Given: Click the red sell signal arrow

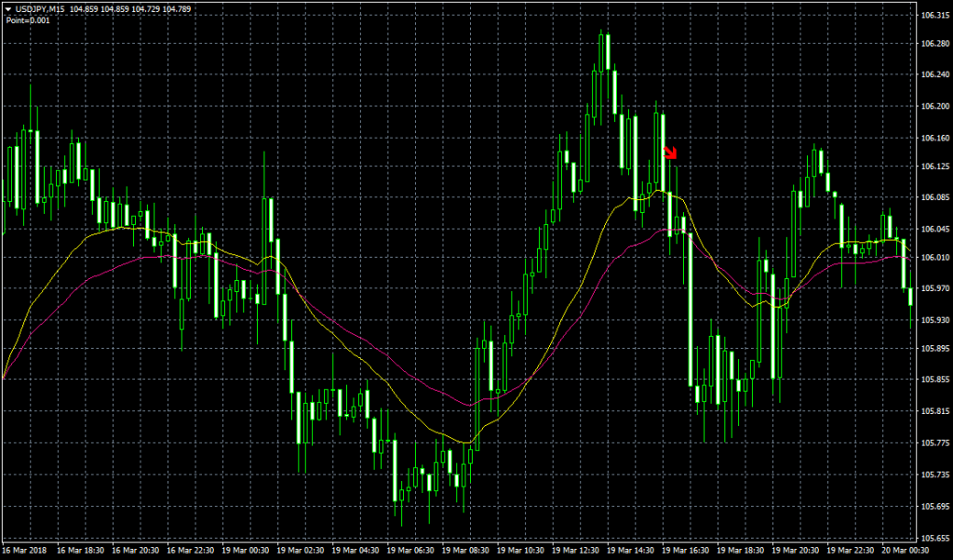Looking at the screenshot, I should tap(670, 153).
